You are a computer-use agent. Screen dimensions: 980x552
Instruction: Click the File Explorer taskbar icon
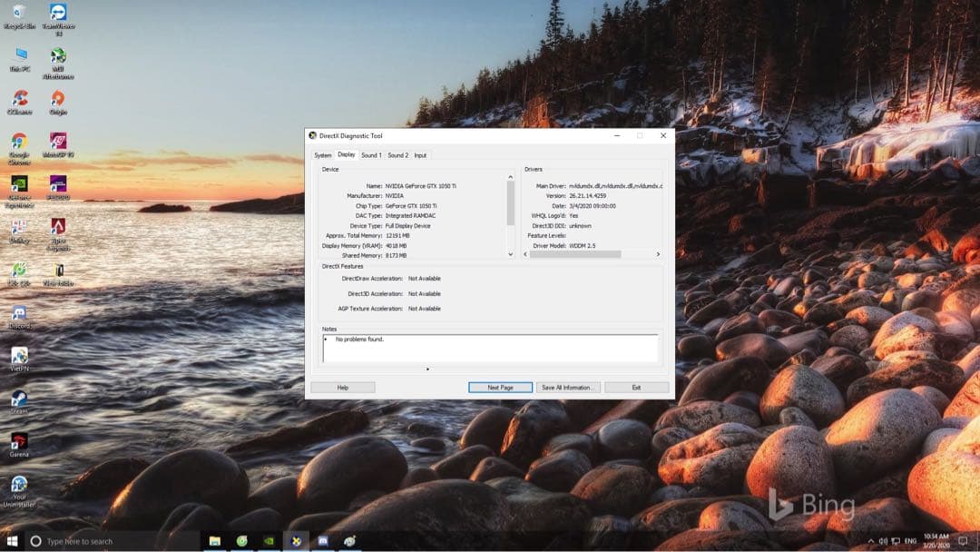click(x=215, y=541)
